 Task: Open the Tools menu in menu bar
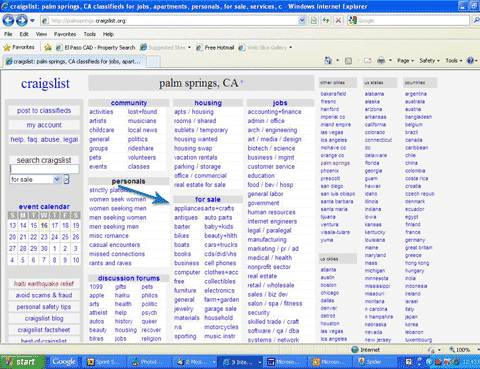90,34
